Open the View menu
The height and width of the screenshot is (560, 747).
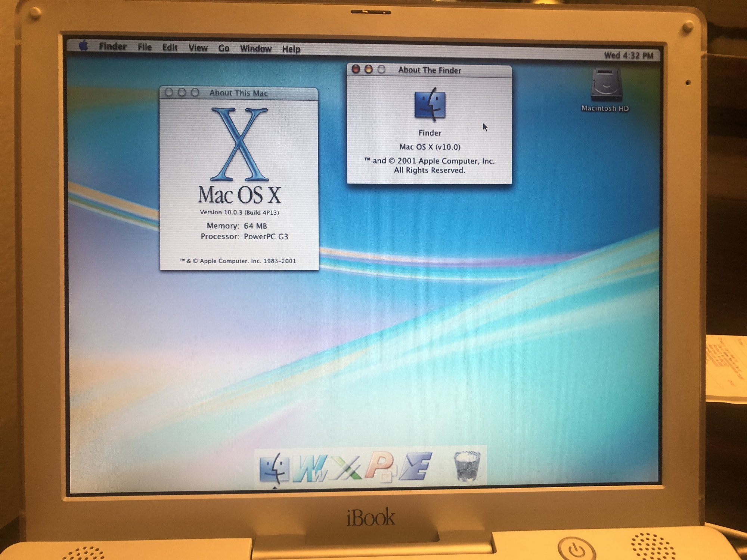click(x=198, y=48)
